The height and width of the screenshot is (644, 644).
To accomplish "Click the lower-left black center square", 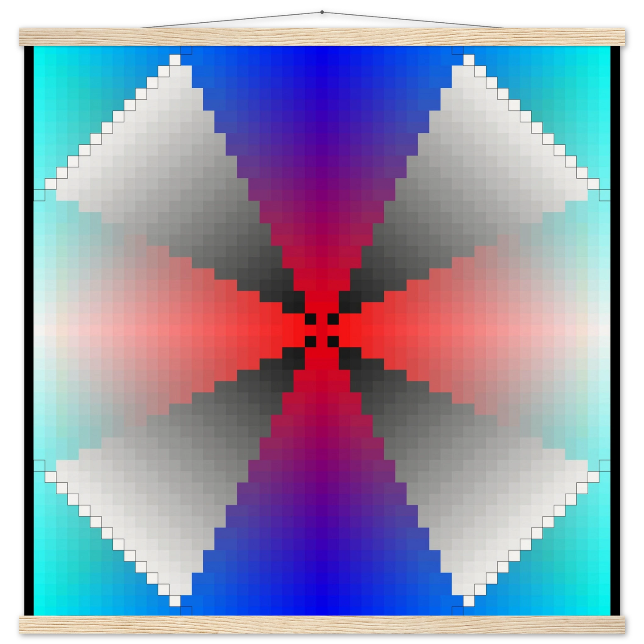I will [310, 341].
